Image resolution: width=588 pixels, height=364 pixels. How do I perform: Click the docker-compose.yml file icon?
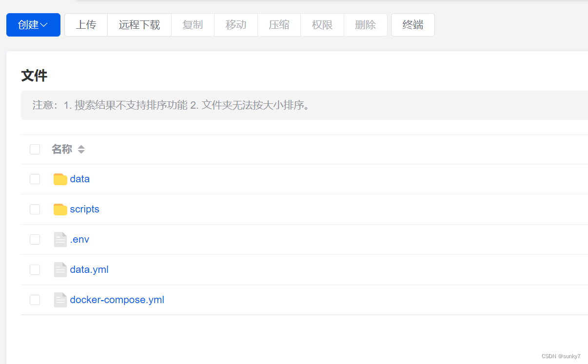click(x=60, y=300)
